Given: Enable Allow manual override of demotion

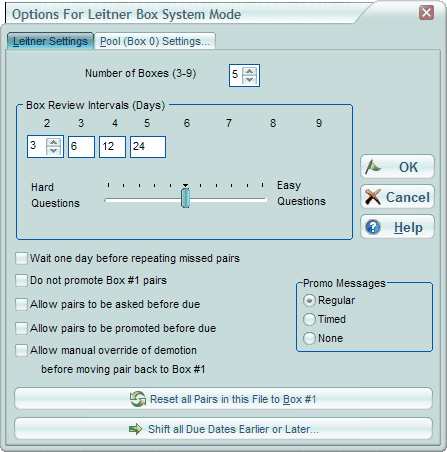Looking at the screenshot, I should tap(21, 350).
